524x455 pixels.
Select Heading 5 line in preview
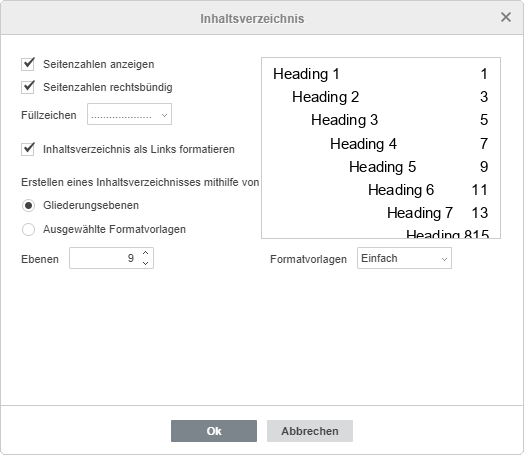(383, 167)
